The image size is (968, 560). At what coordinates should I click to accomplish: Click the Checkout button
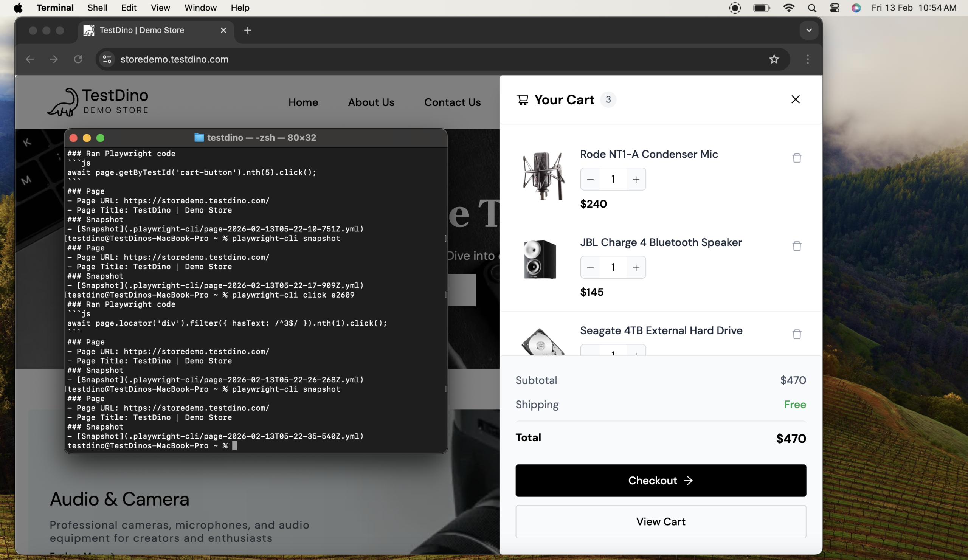(x=660, y=480)
